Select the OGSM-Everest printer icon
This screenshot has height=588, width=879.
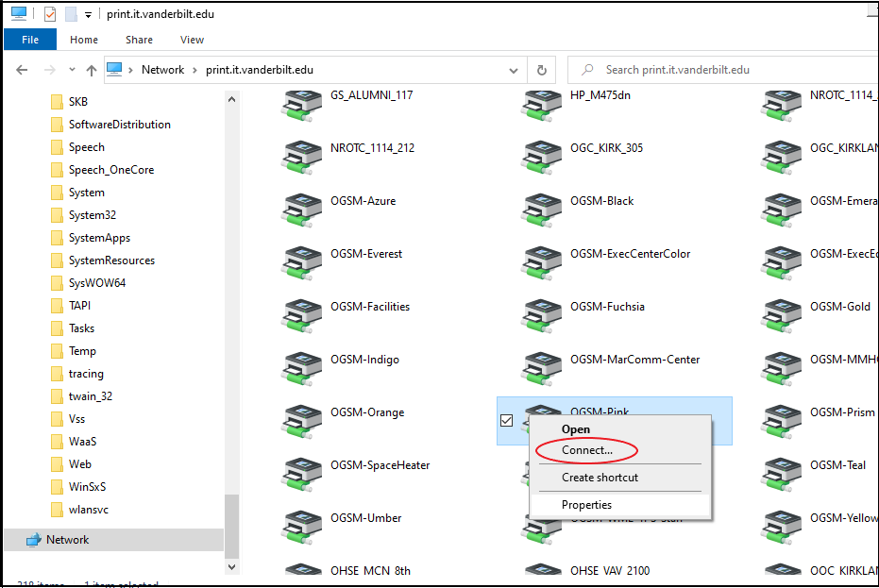pyautogui.click(x=301, y=263)
